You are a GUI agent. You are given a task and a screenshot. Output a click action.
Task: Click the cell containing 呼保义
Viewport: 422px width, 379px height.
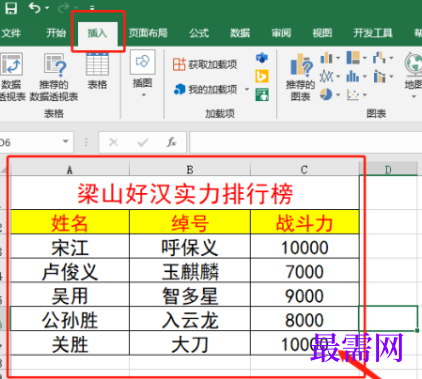click(190, 247)
